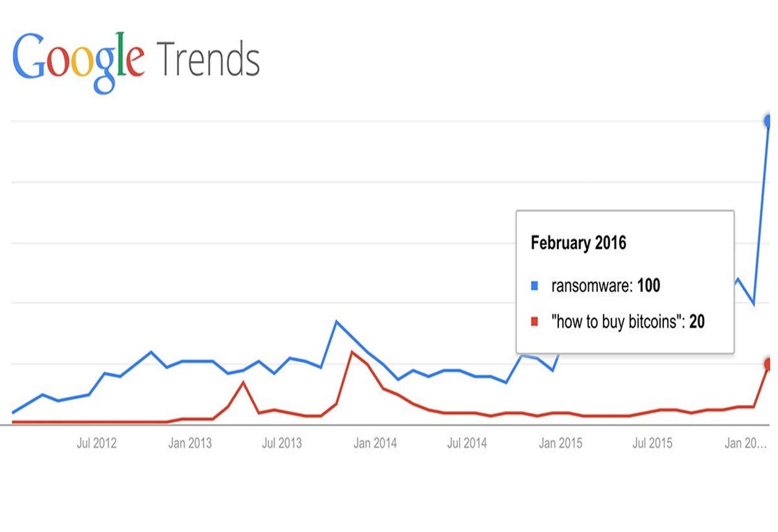Click the red bitcoins legend square

point(534,322)
